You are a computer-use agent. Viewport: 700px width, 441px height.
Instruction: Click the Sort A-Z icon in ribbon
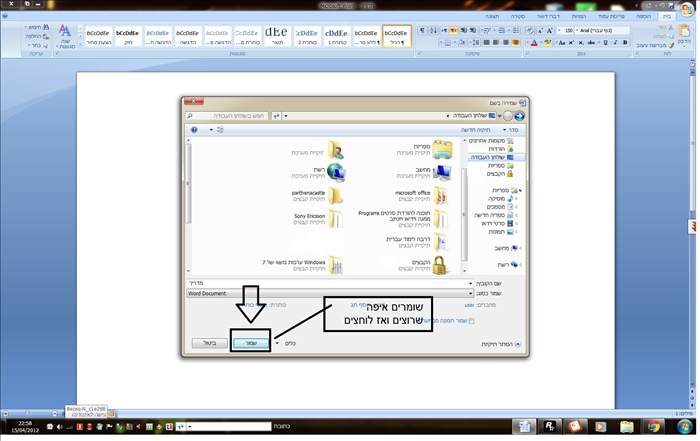(x=433, y=30)
